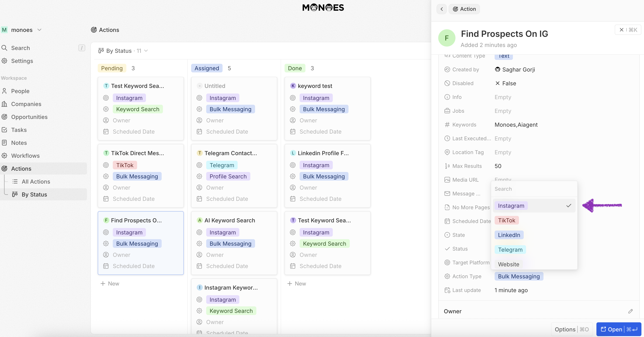644x337 pixels.
Task: Click the back arrow in the Action panel
Action: click(x=441, y=9)
